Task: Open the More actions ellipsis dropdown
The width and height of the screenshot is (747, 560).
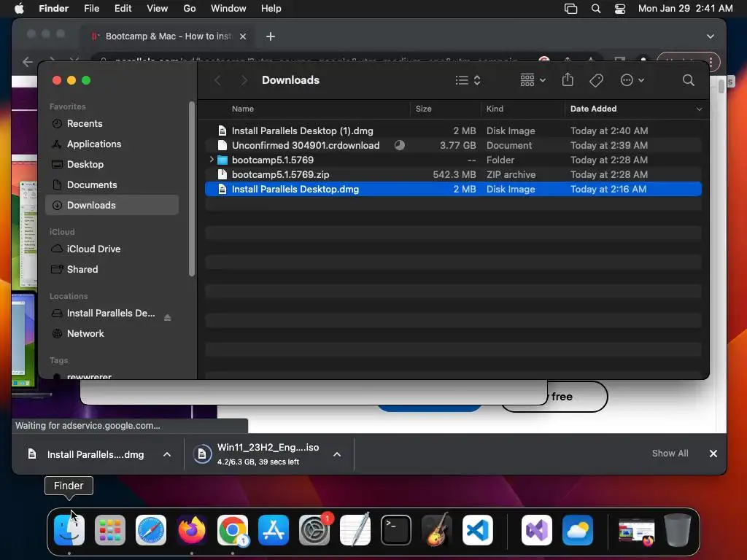Action: coord(632,80)
